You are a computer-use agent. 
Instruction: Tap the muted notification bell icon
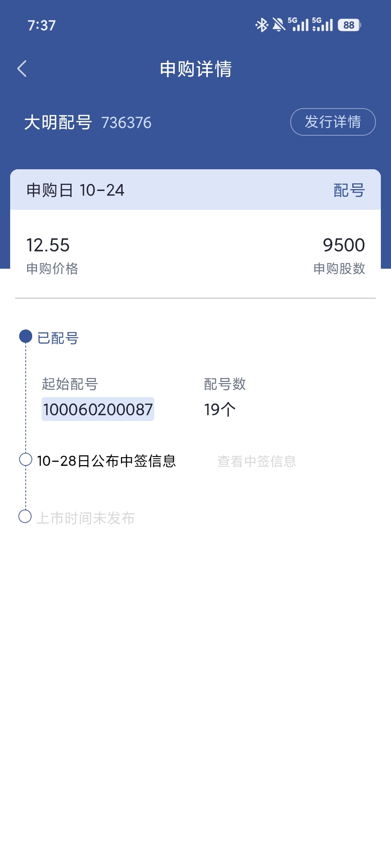coord(278,25)
